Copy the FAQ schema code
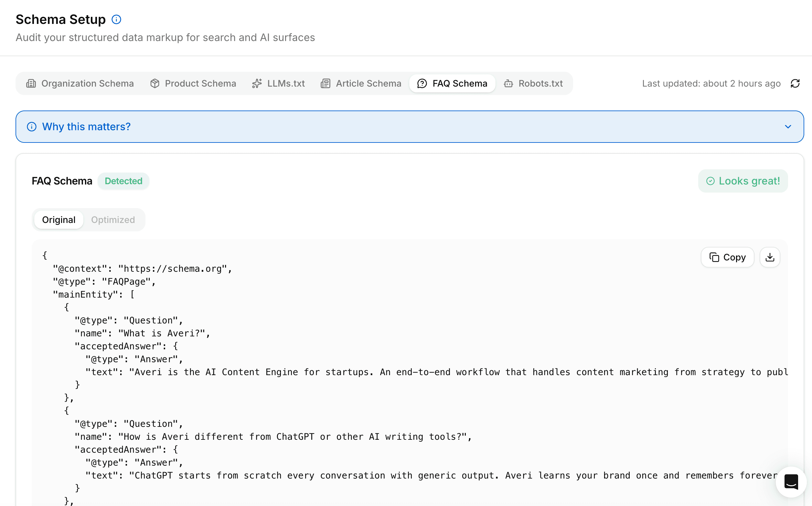The width and height of the screenshot is (812, 506). pos(727,257)
